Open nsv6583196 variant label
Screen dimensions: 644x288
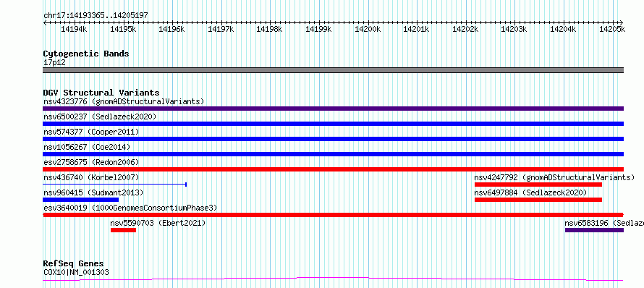tap(604, 223)
